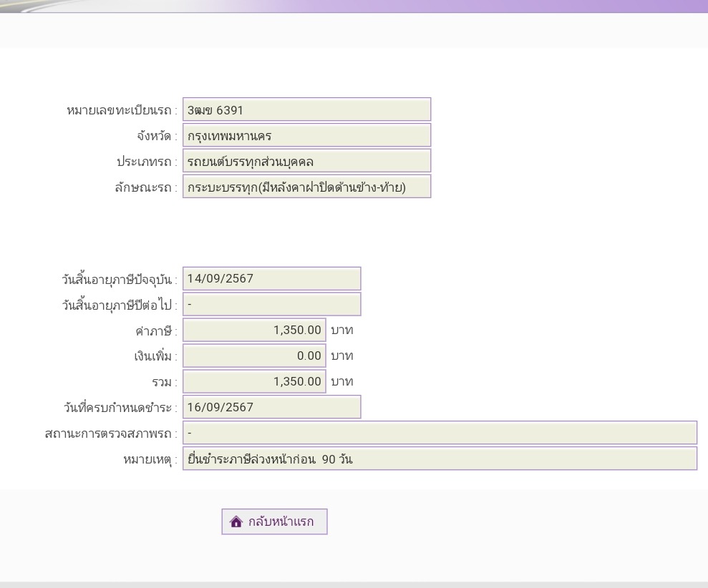Screen dimensions: 708x588
Task: Click the label วันที่ครบกำหนดชำระ
Action: click(118, 408)
